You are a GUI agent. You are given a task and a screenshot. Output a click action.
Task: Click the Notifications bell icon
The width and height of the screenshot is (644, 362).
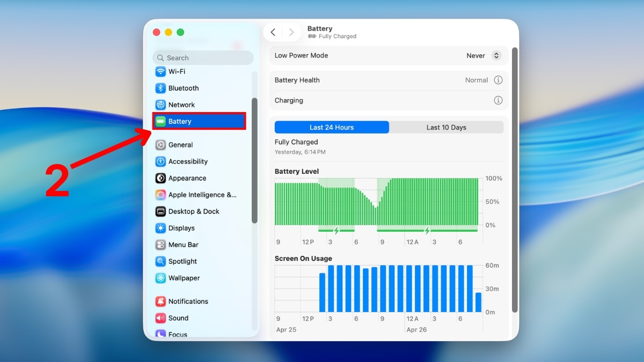tap(160, 301)
